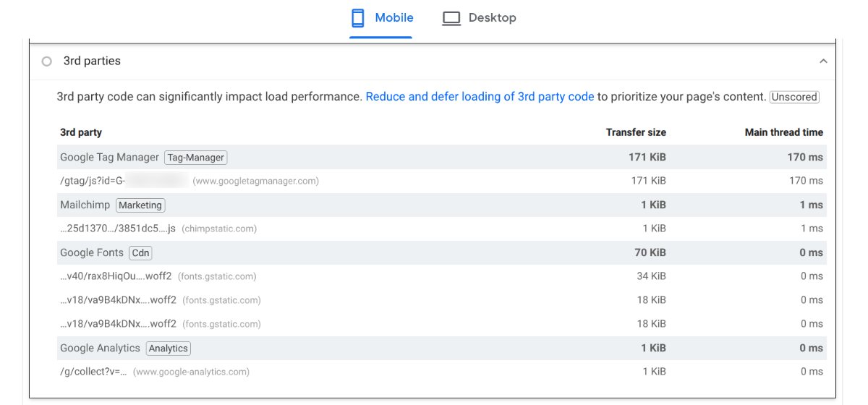Viewport: 868px width, 405px height.
Task: Select the Marketing category tag
Action: [140, 205]
